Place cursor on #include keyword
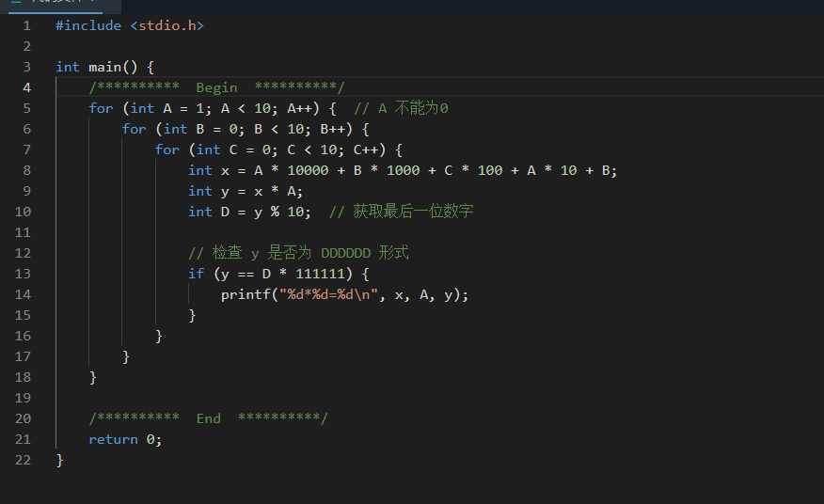The image size is (824, 504). click(88, 25)
